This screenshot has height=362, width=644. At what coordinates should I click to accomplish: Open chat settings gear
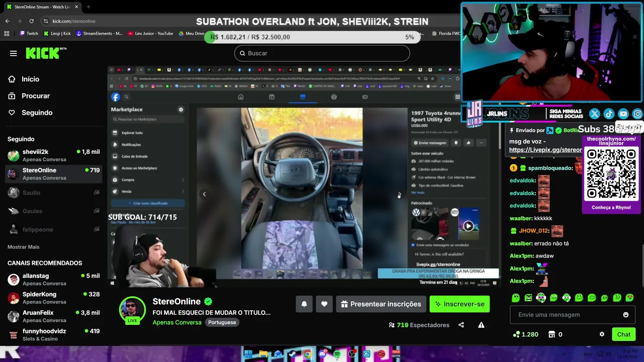click(602, 334)
